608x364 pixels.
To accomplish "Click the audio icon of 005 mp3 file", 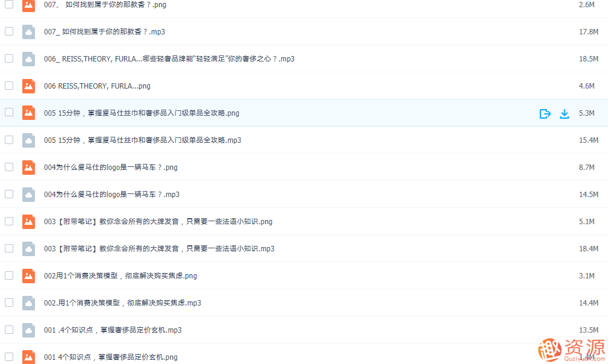I will pos(28,140).
